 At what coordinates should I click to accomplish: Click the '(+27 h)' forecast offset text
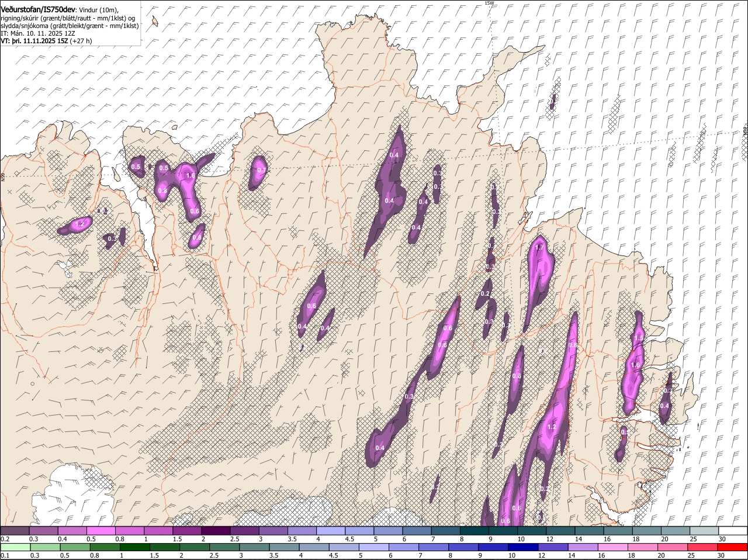(81, 41)
